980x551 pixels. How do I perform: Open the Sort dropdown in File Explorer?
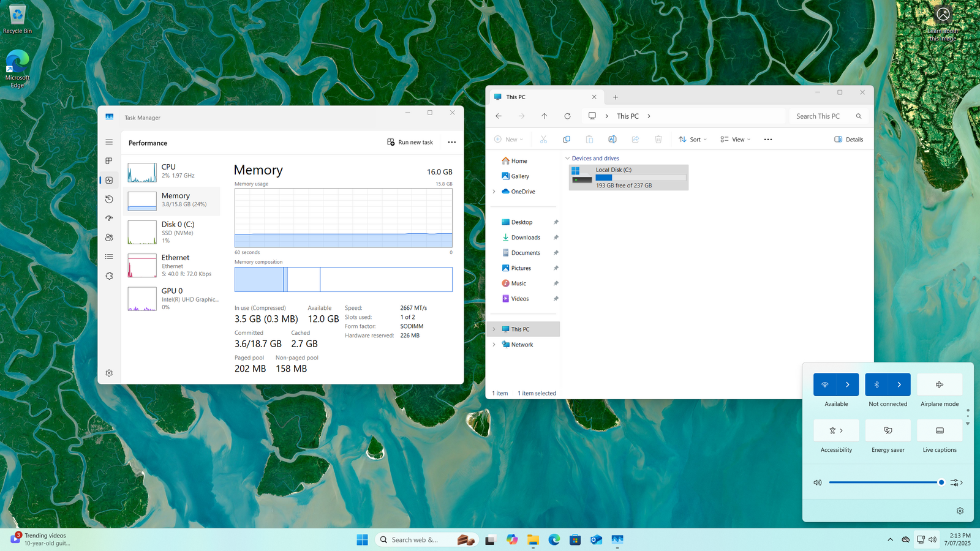[693, 140]
